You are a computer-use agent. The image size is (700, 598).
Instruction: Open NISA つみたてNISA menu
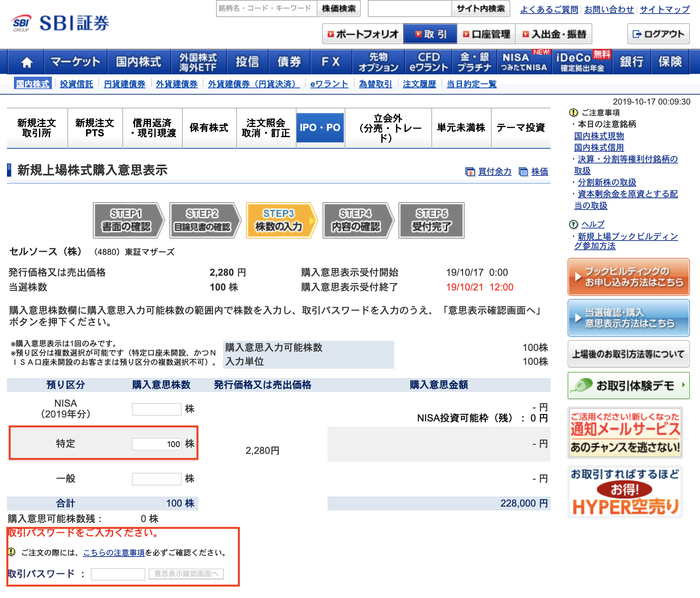[524, 62]
